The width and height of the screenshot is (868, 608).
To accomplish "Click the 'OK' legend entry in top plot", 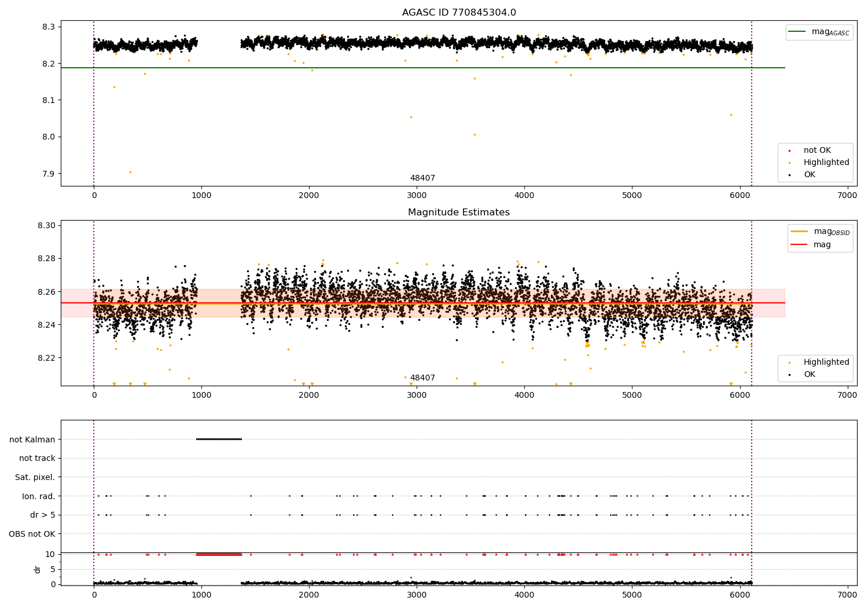I will (x=810, y=175).
